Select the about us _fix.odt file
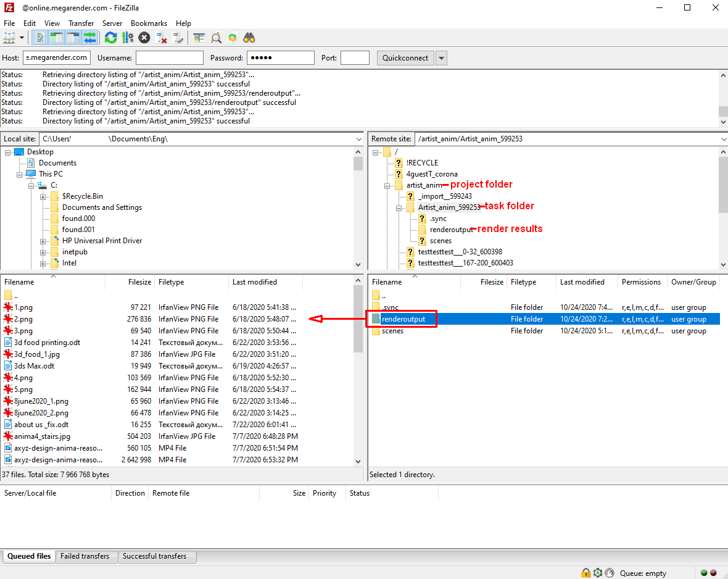 (41, 425)
